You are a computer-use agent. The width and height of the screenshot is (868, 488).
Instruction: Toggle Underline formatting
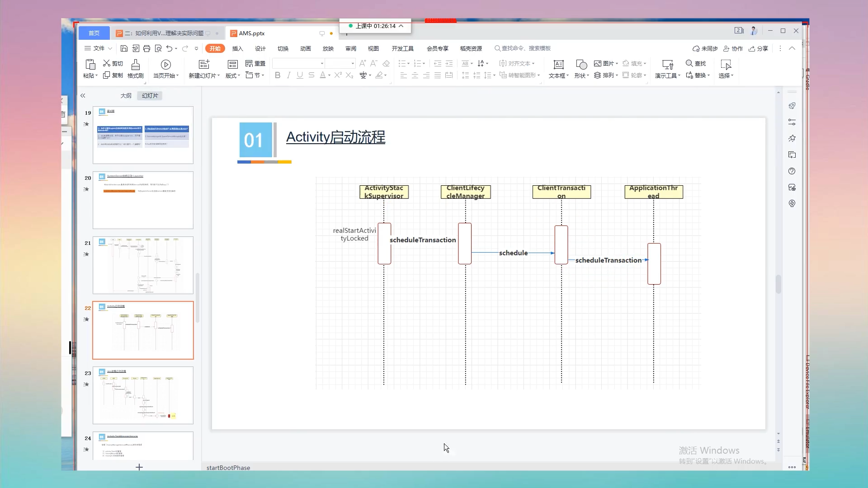click(300, 75)
